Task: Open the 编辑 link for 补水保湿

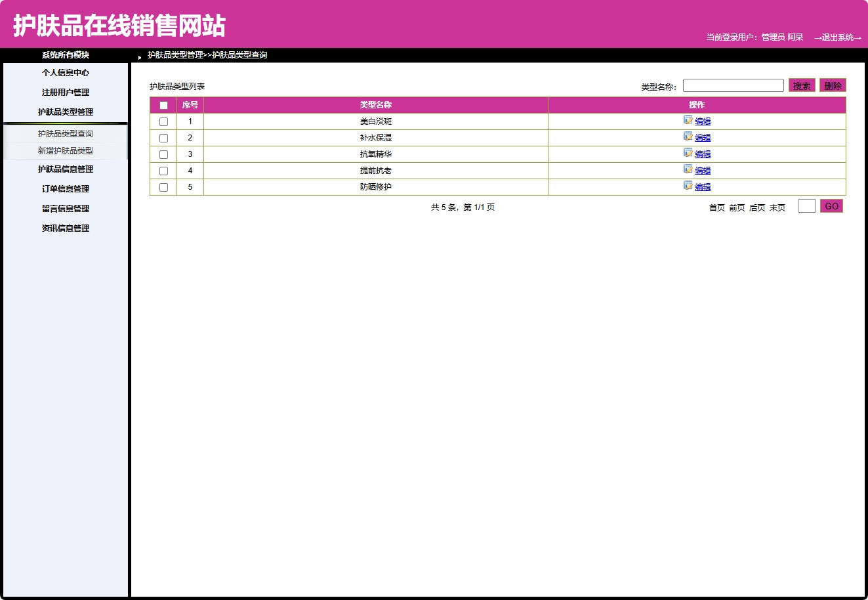Action: pyautogui.click(x=703, y=137)
